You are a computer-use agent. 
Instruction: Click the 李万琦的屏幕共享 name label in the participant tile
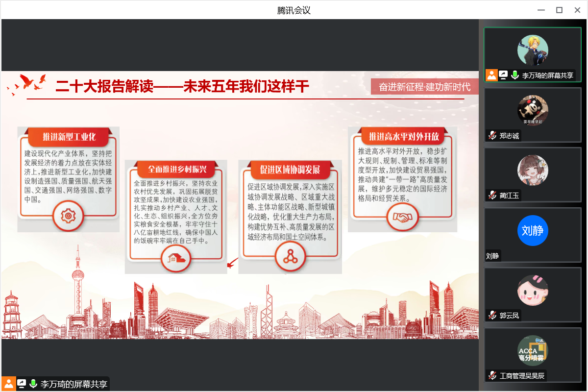coord(547,76)
